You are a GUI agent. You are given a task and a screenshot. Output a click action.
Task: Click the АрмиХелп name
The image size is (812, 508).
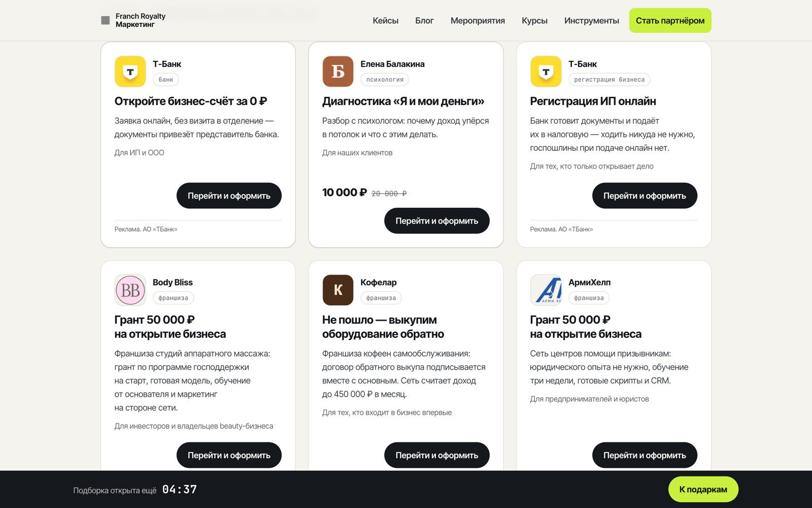coord(590,282)
